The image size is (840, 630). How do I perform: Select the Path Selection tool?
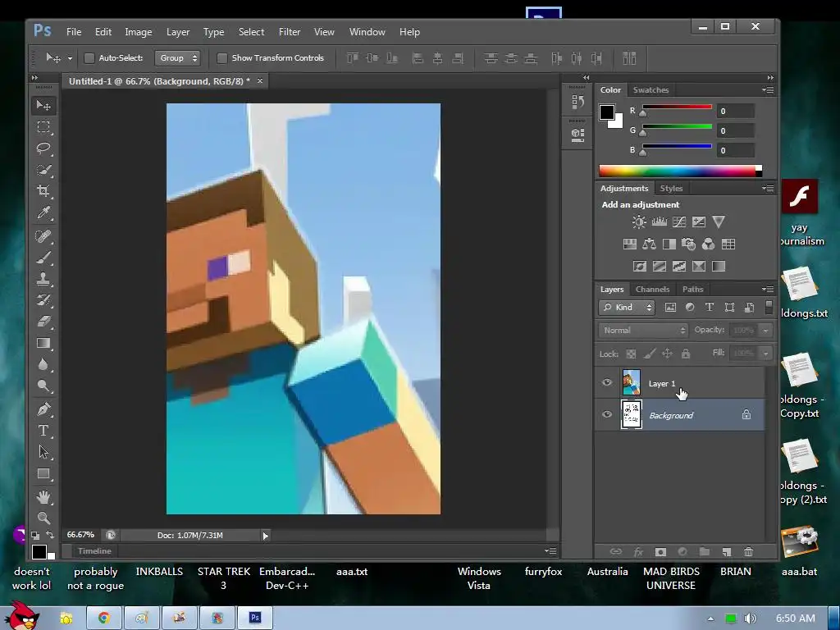(43, 452)
